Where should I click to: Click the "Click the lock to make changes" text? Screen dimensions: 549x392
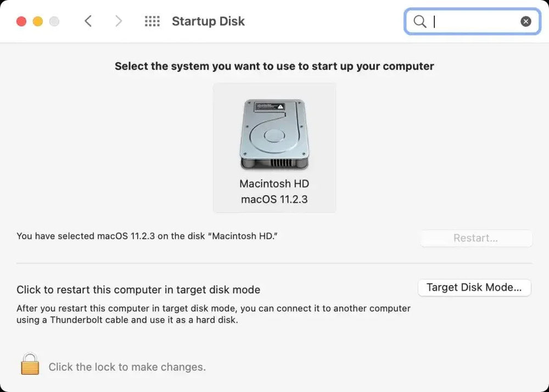pos(127,367)
